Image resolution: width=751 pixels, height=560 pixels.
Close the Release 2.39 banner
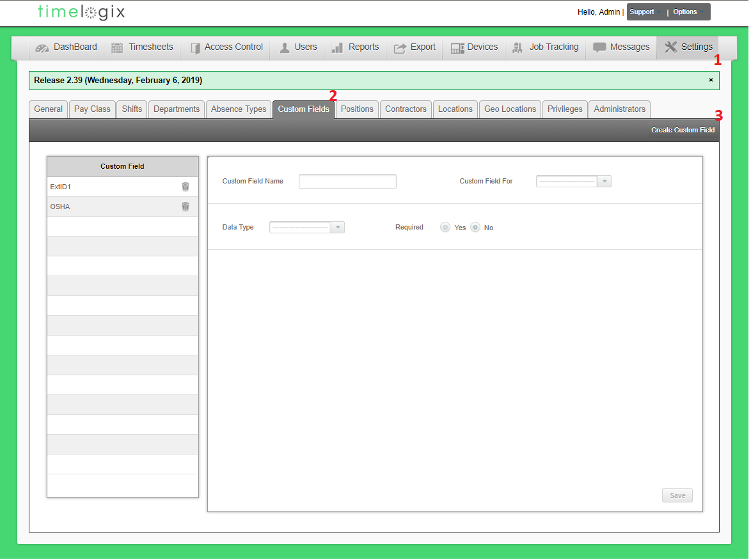[x=711, y=80]
